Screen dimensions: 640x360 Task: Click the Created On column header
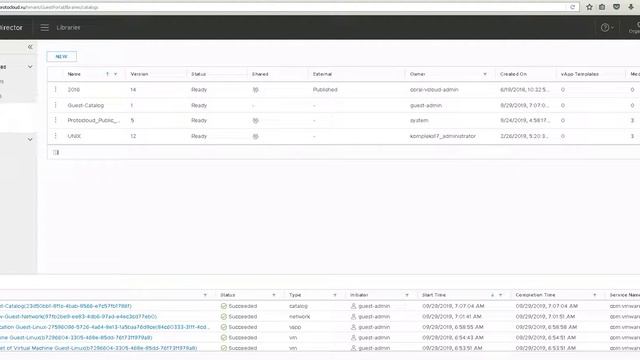point(513,74)
